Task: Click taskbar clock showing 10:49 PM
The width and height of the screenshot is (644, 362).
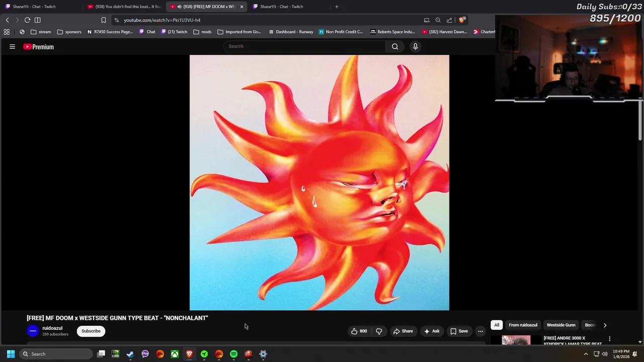Action: click(620, 354)
